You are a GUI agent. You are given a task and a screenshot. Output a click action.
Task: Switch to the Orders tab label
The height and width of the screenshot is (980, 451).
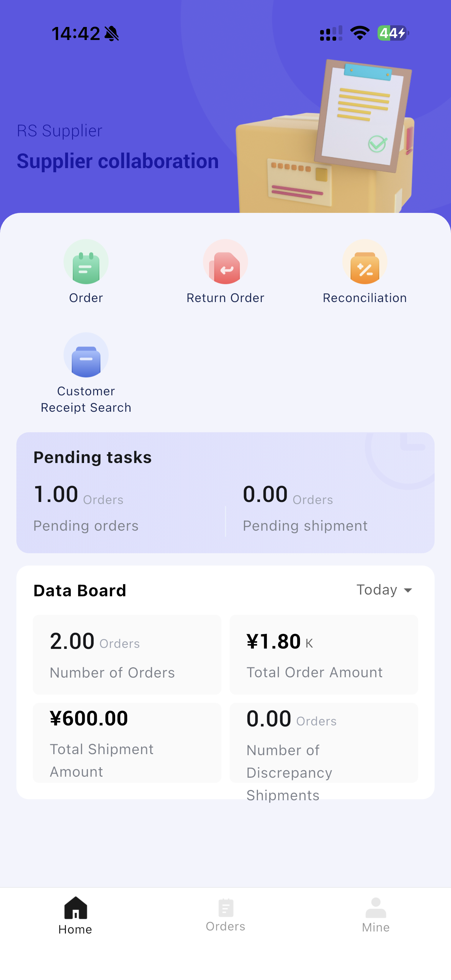pyautogui.click(x=225, y=926)
